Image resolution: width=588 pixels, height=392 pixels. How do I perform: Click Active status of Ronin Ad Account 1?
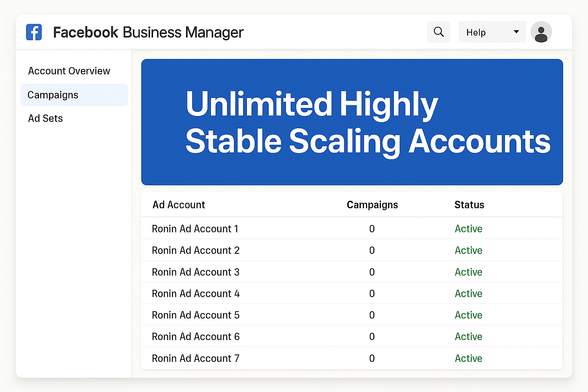pos(468,229)
